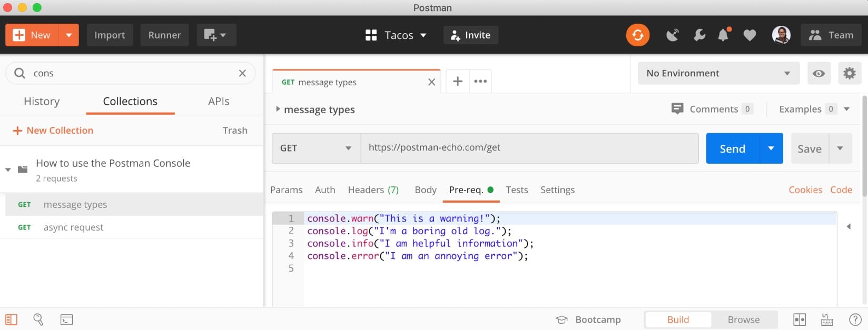Open the New button dropdown arrow
The height and width of the screenshot is (330, 868).
tap(69, 35)
